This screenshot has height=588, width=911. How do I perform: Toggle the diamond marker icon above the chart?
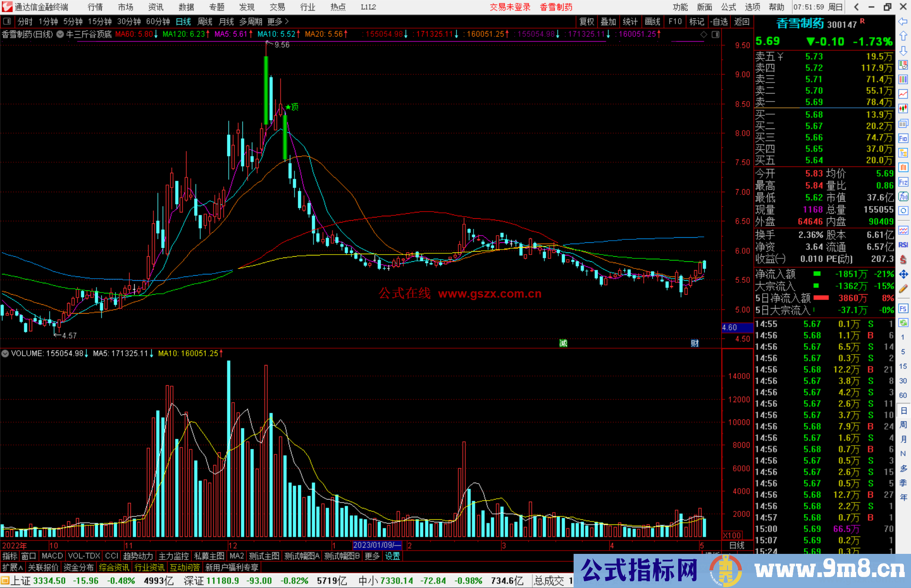point(703,35)
